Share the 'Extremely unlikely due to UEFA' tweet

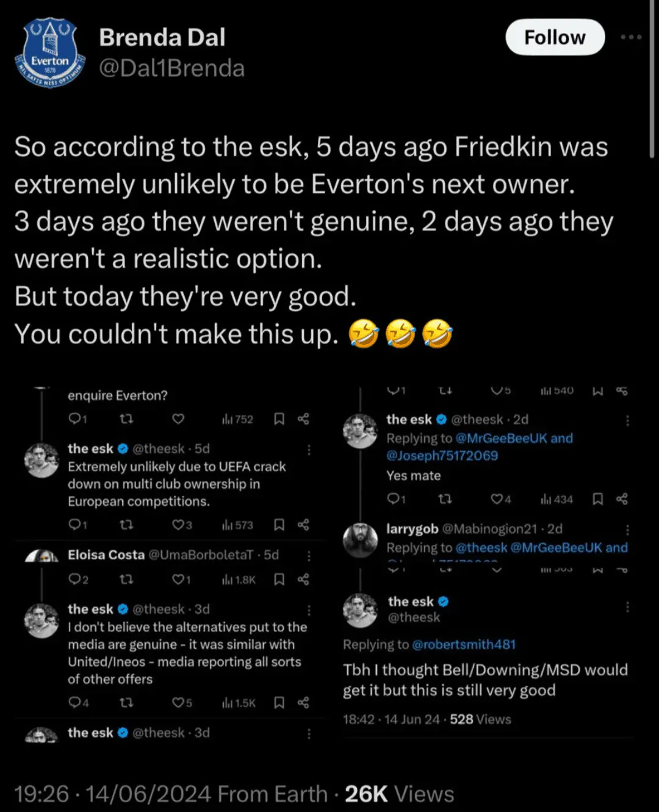click(x=303, y=525)
